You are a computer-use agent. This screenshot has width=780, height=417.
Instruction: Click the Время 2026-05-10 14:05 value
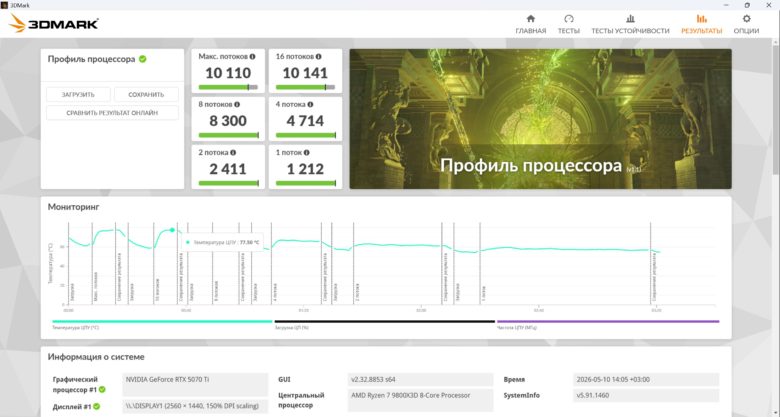click(646, 379)
